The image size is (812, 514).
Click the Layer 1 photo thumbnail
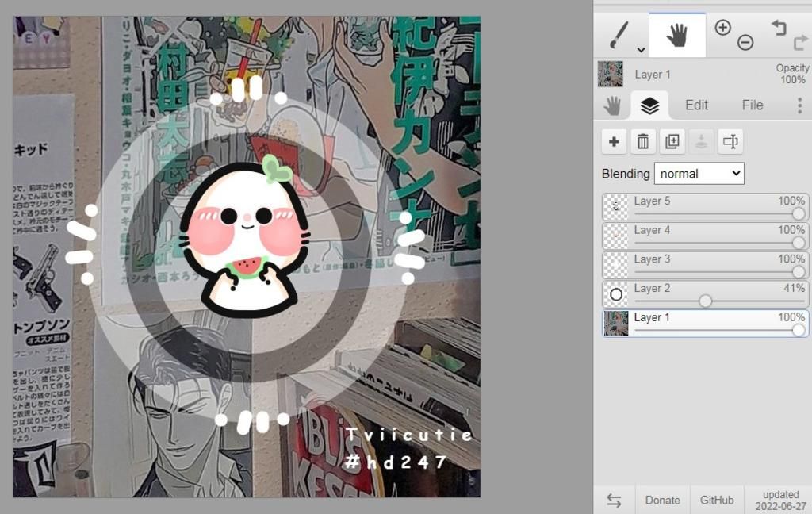coord(615,324)
